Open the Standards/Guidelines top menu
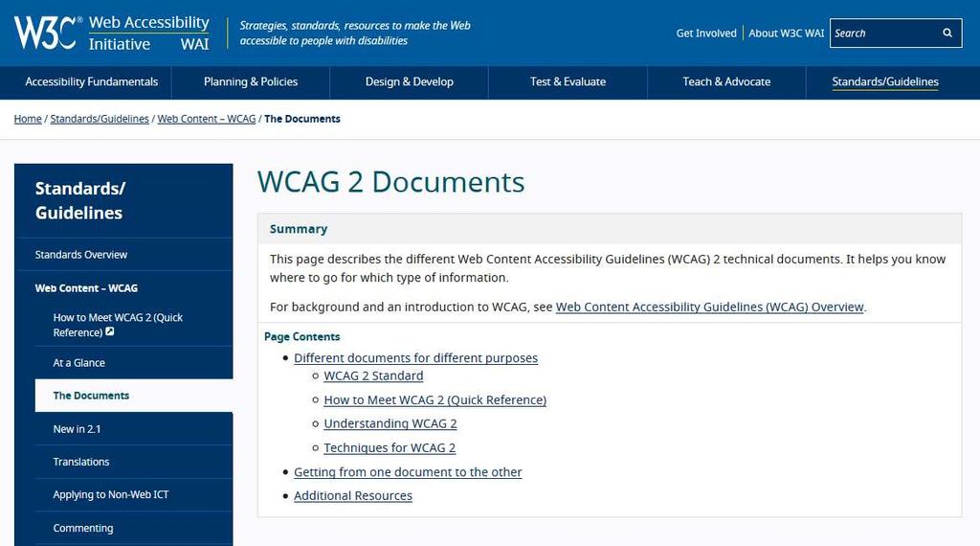 point(885,82)
